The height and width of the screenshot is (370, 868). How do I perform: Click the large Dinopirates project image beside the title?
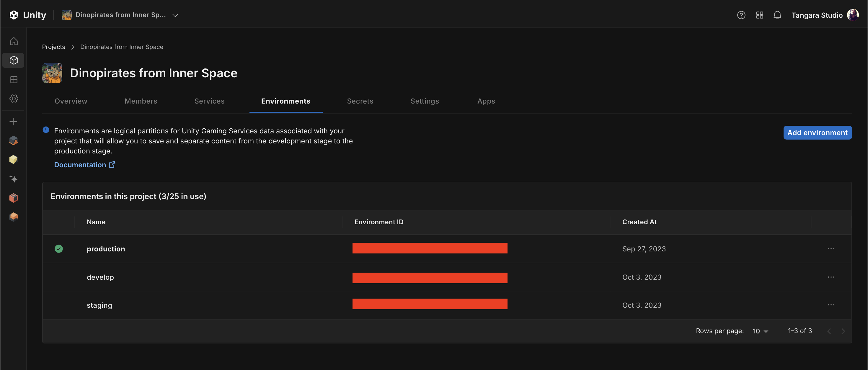pos(52,73)
